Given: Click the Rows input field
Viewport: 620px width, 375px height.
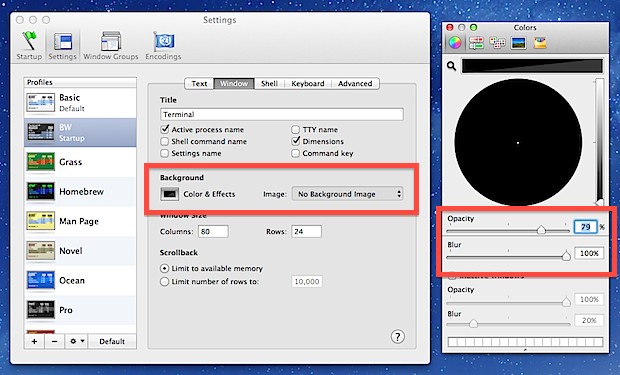Looking at the screenshot, I should point(306,231).
